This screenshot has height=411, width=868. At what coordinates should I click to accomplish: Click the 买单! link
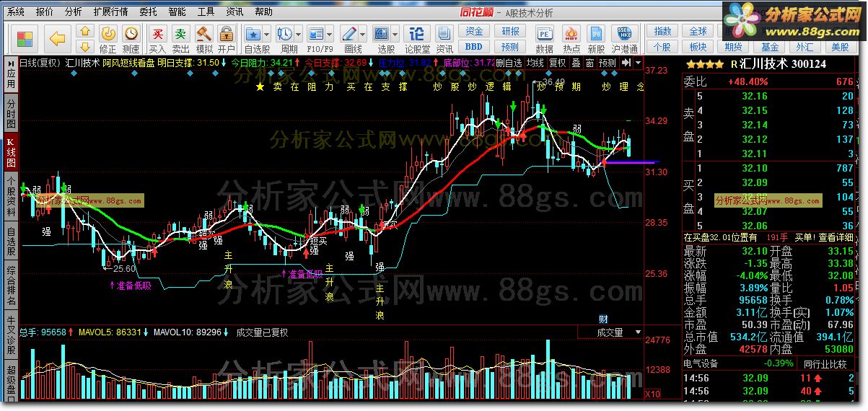(805, 237)
